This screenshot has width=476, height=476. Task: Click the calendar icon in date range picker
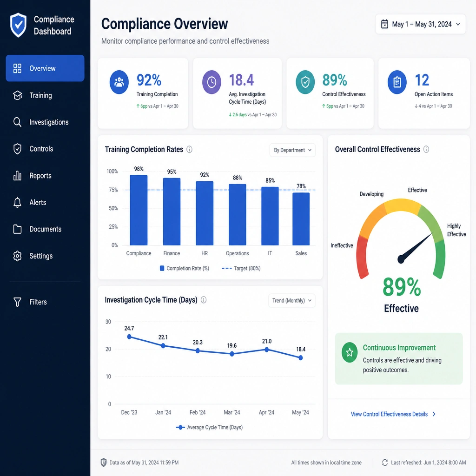pyautogui.click(x=384, y=24)
